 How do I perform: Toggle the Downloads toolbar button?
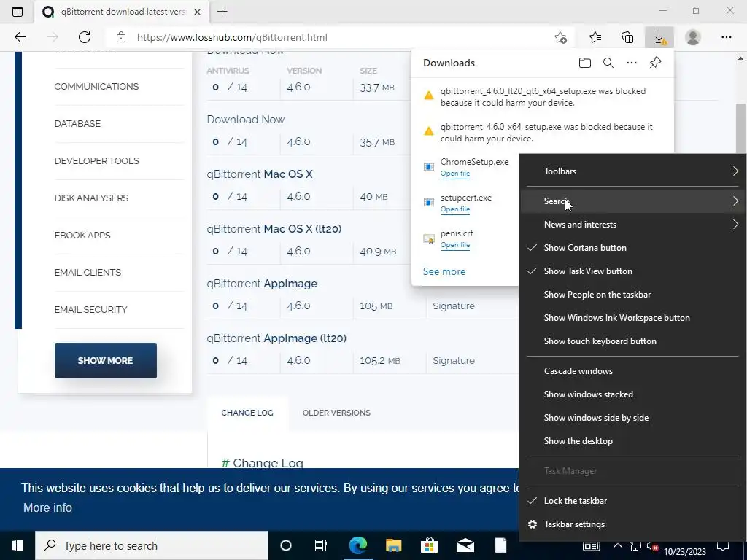pos(659,37)
